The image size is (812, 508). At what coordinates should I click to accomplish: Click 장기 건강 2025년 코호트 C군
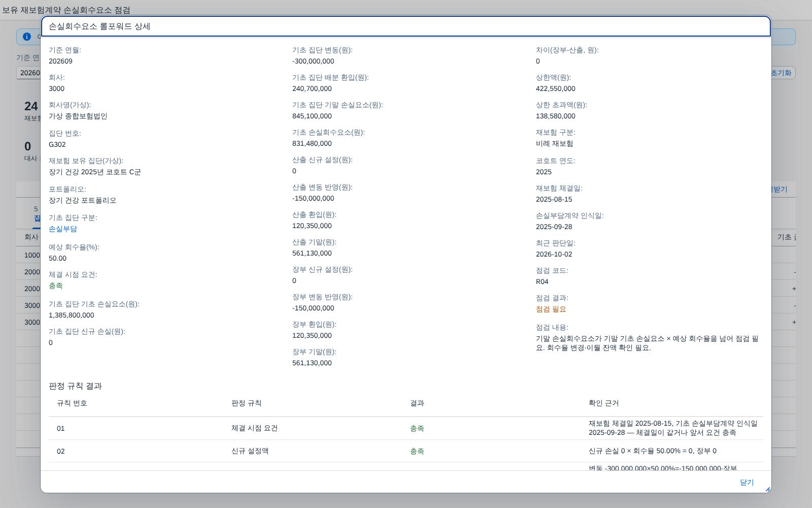[95, 172]
